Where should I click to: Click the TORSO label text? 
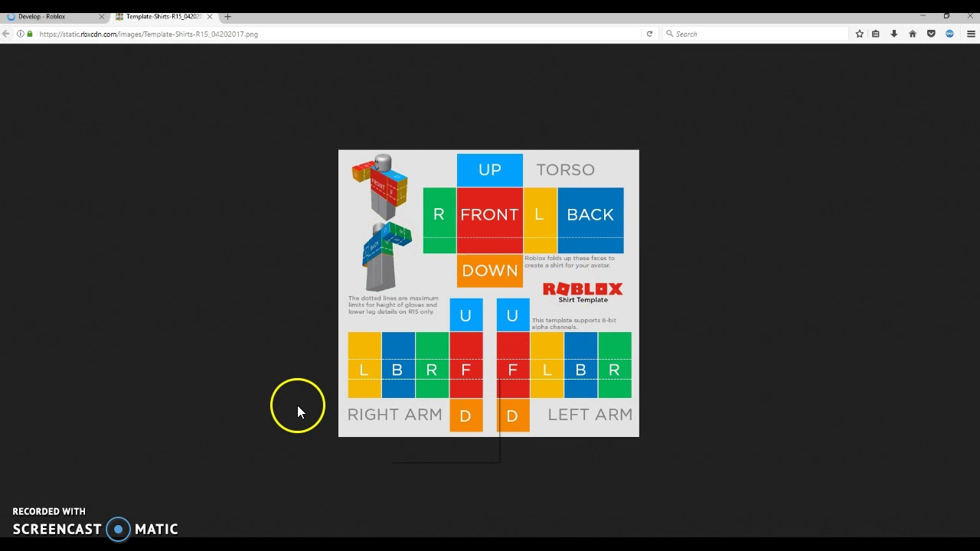pos(565,170)
